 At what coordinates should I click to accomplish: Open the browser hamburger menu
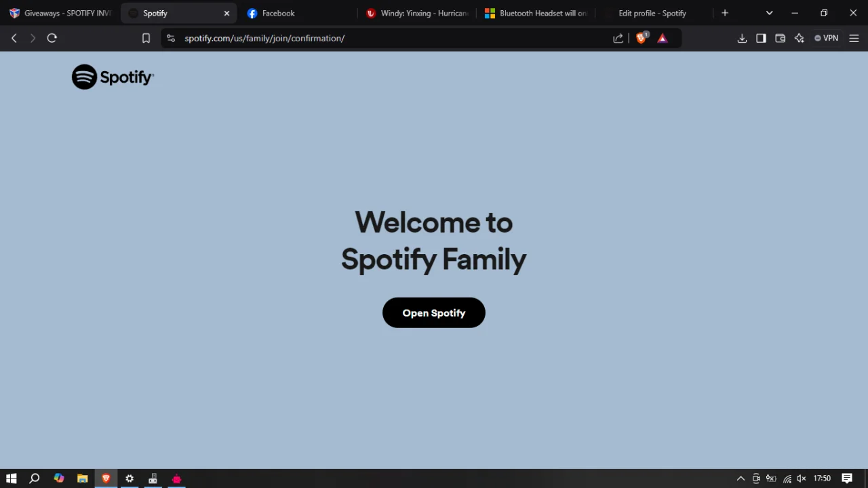tap(854, 39)
